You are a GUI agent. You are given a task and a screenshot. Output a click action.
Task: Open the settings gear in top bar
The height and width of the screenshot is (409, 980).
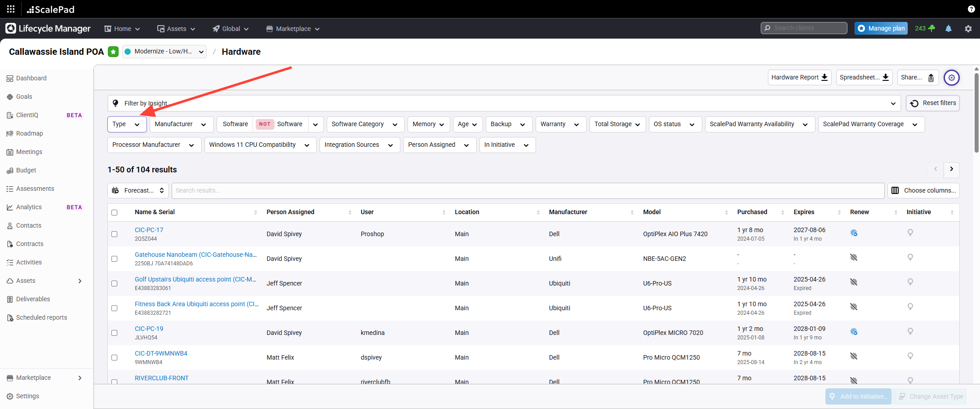[x=968, y=28]
